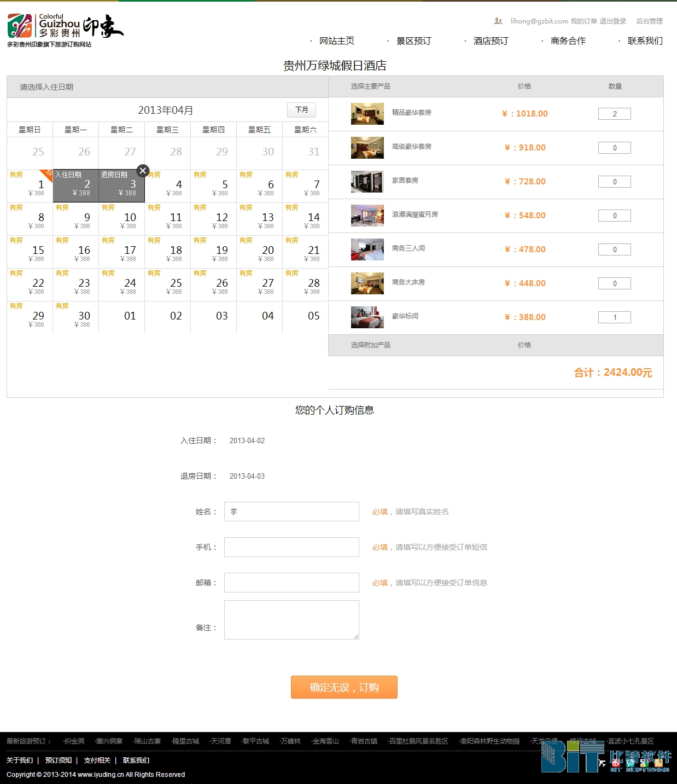
Task: Go to next month with 下月 button
Action: pos(301,110)
